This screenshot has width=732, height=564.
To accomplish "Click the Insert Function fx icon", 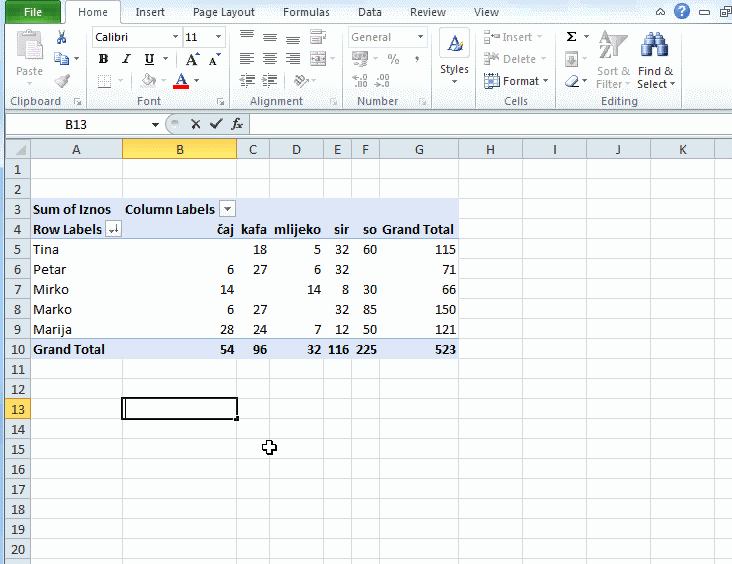I will (x=237, y=124).
